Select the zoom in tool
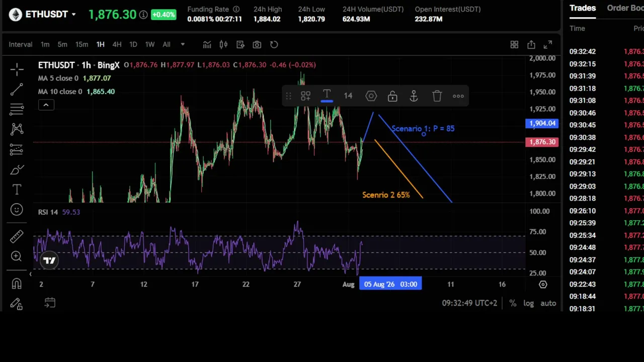The image size is (644, 362). coord(17,256)
